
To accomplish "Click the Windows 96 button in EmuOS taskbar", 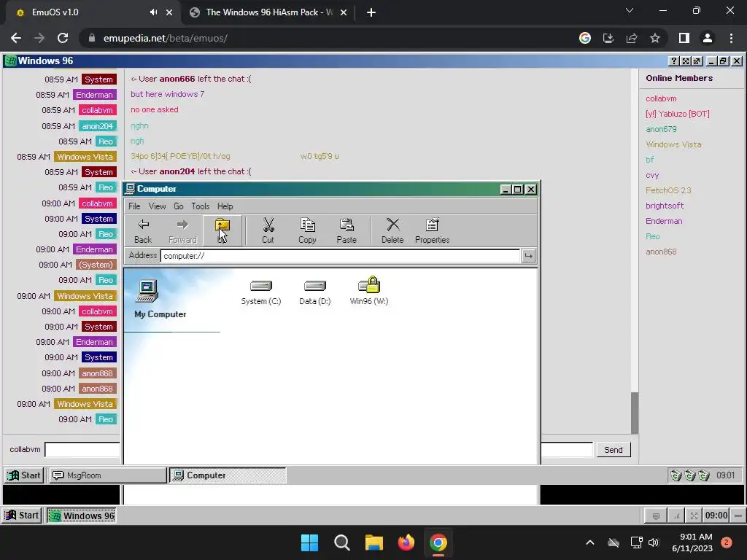I will (x=82, y=516).
